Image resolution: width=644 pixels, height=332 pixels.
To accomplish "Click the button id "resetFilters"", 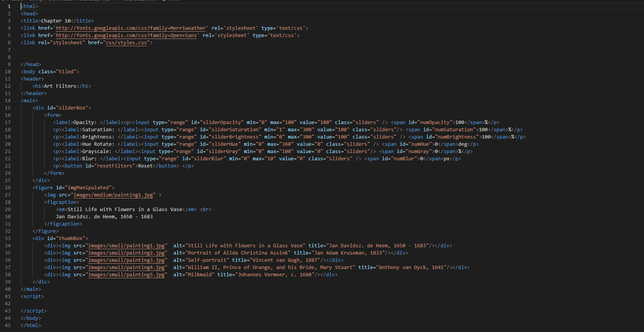I will (114, 166).
